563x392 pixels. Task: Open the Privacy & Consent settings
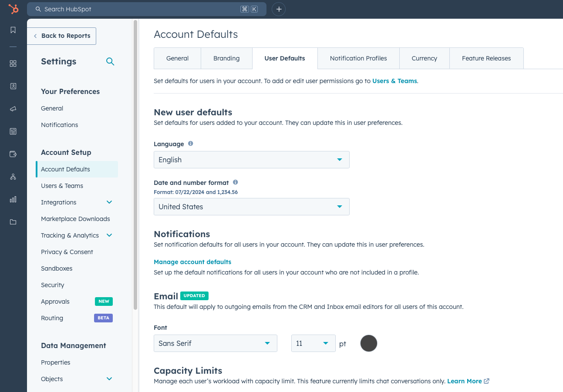pos(67,252)
